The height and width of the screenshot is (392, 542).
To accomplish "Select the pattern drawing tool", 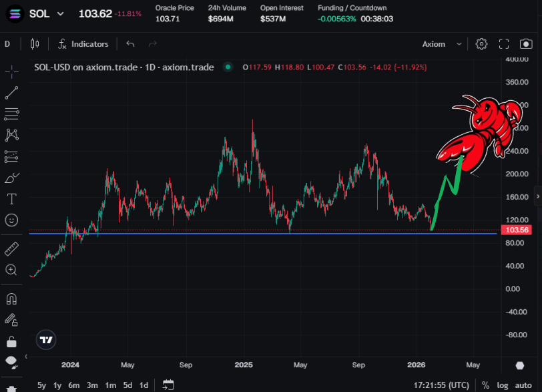I will click(x=12, y=135).
